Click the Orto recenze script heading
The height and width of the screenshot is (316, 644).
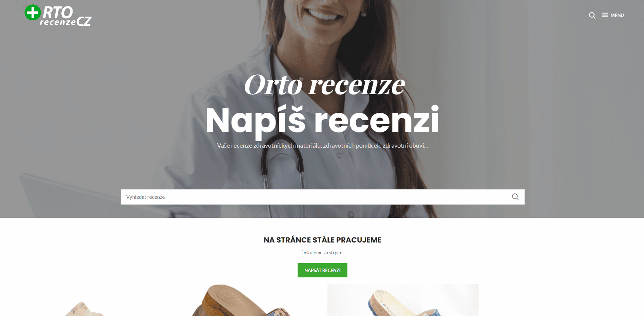coord(324,85)
